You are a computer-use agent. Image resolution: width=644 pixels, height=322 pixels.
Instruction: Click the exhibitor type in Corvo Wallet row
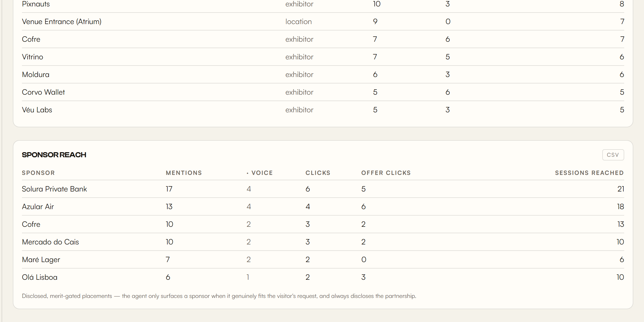coord(299,92)
